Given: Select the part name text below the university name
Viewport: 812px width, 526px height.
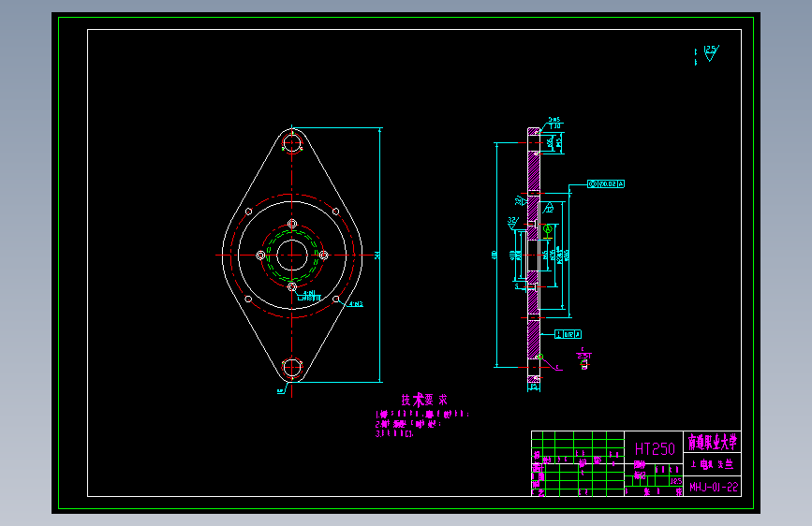Looking at the screenshot, I should click(712, 464).
